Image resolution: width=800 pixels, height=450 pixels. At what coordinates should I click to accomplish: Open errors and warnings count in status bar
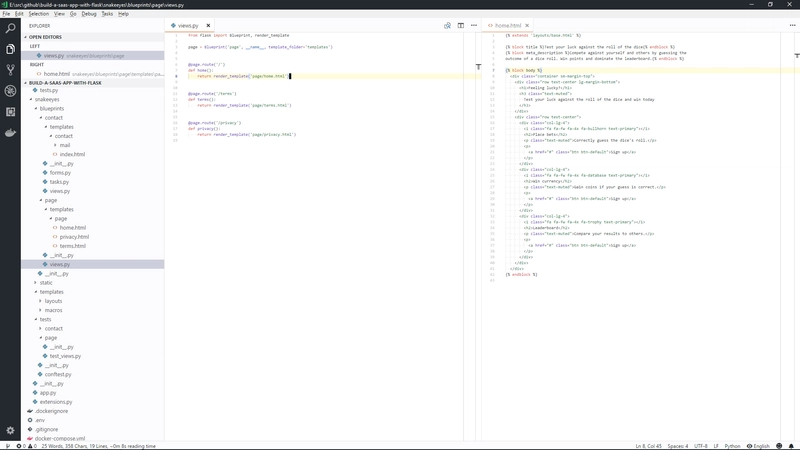(x=27, y=446)
